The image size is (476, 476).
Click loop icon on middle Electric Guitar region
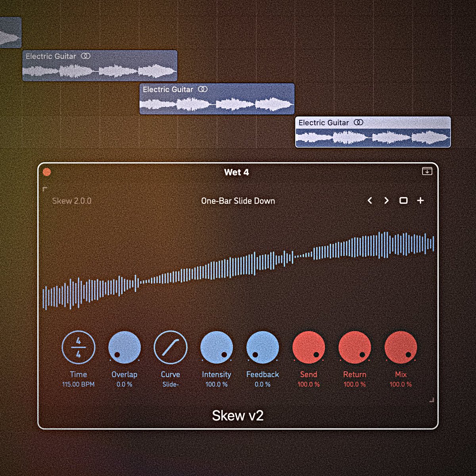(203, 89)
